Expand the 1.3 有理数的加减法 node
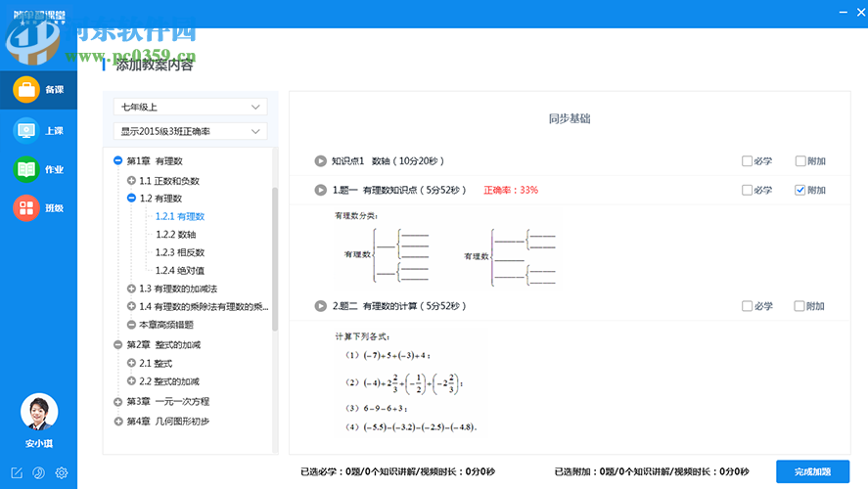Viewport: 868px width, 489px height. coord(131,289)
